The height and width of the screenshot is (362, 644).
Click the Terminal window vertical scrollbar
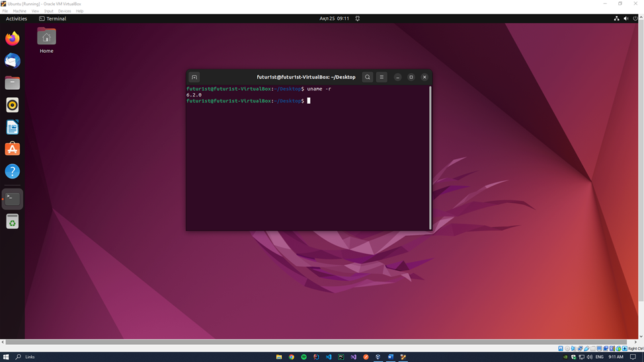pos(430,158)
